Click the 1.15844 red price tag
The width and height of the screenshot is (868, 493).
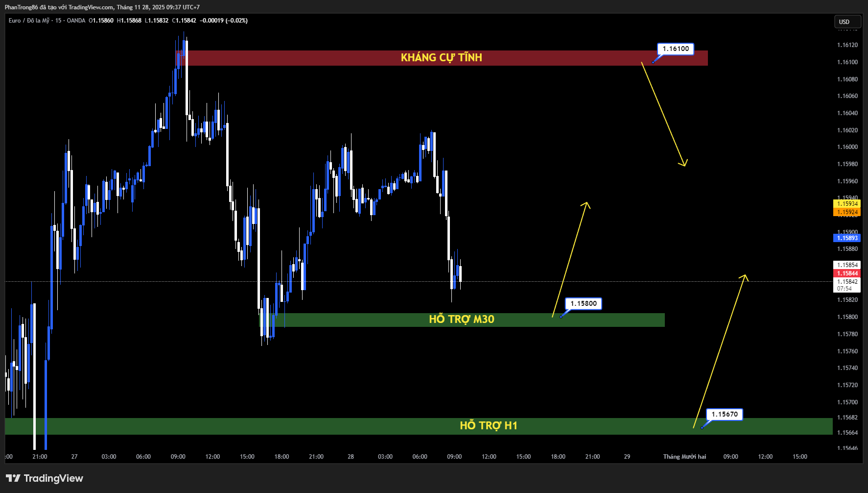[847, 273]
